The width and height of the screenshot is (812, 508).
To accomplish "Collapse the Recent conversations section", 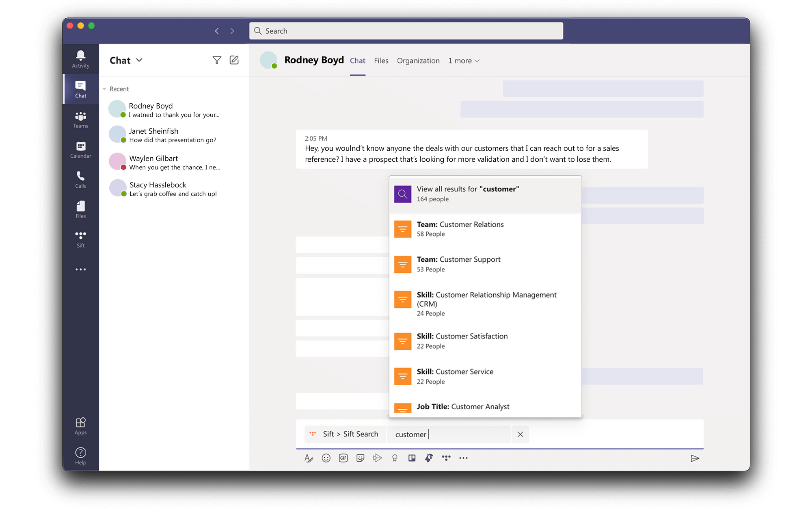I will pos(105,89).
